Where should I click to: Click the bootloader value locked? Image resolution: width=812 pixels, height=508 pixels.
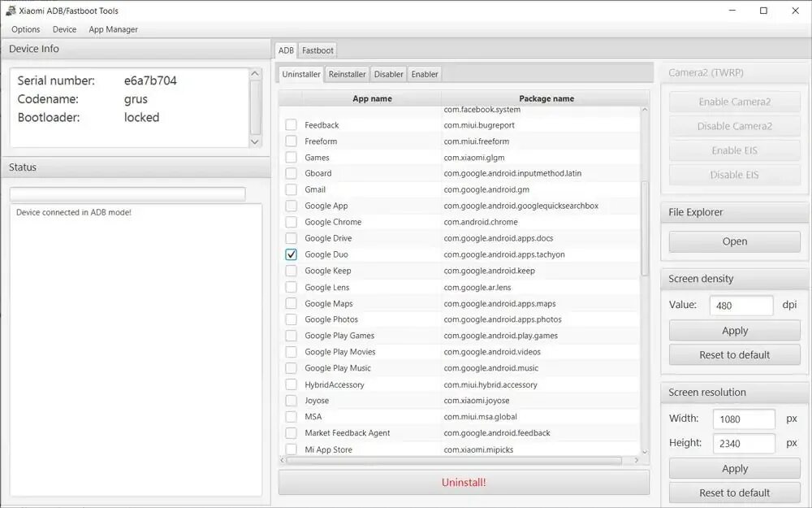(x=141, y=118)
